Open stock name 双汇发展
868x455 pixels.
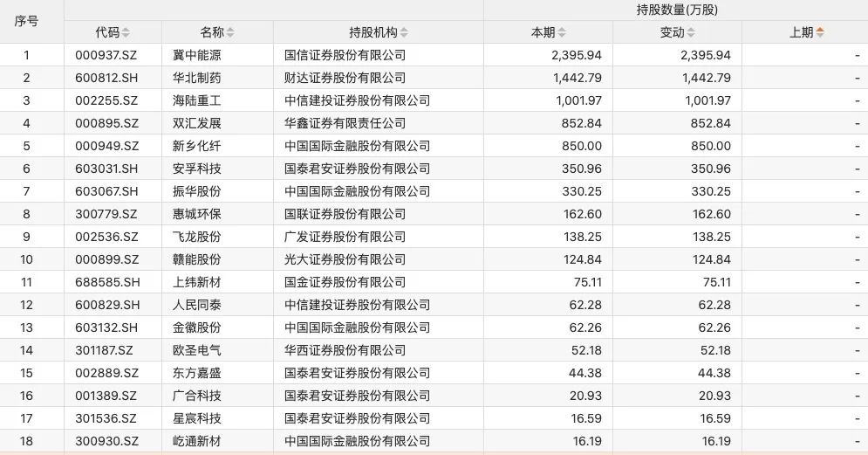click(x=196, y=124)
